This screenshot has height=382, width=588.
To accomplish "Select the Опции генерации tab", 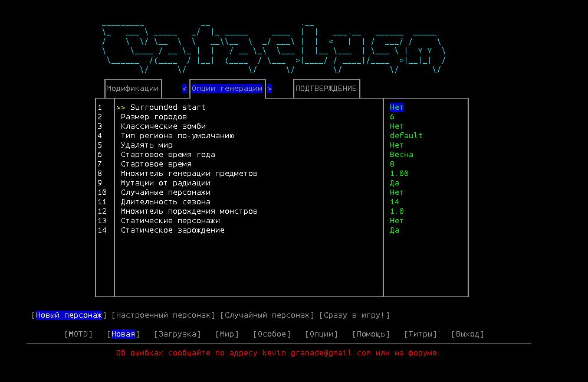I will pos(227,89).
